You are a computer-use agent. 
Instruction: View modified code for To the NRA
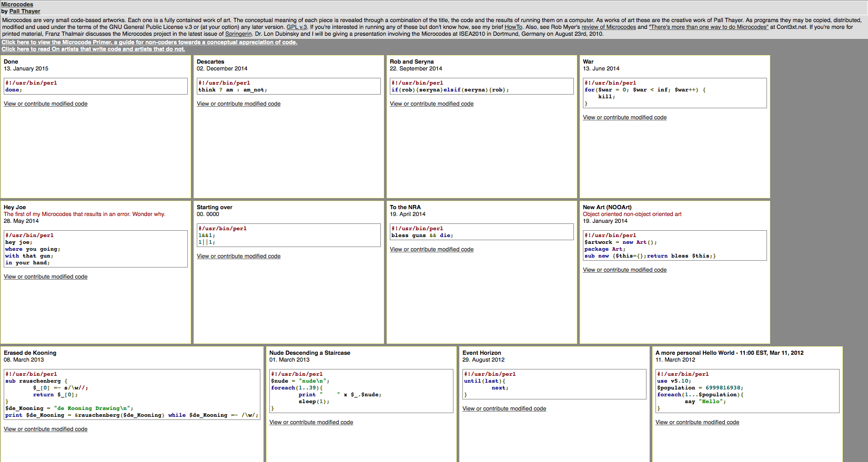tap(431, 249)
